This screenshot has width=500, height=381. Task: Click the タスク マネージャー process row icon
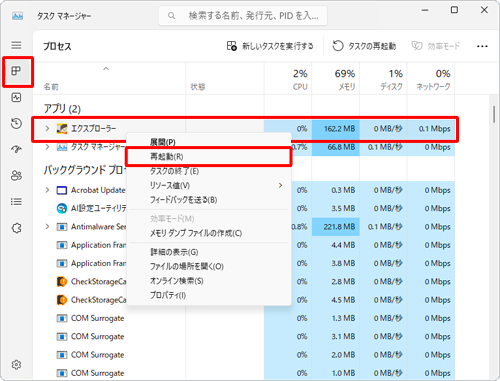tap(62, 147)
